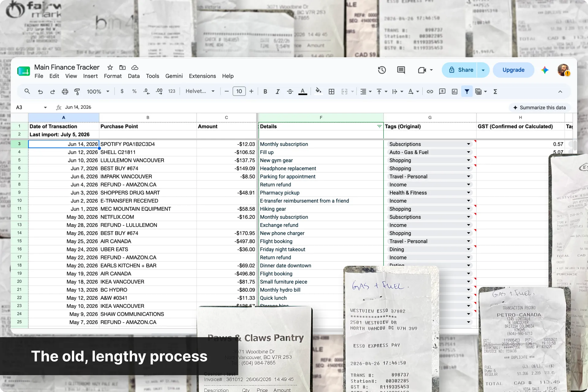This screenshot has height=392, width=588.
Task: Open the fill color picker
Action: click(x=318, y=91)
